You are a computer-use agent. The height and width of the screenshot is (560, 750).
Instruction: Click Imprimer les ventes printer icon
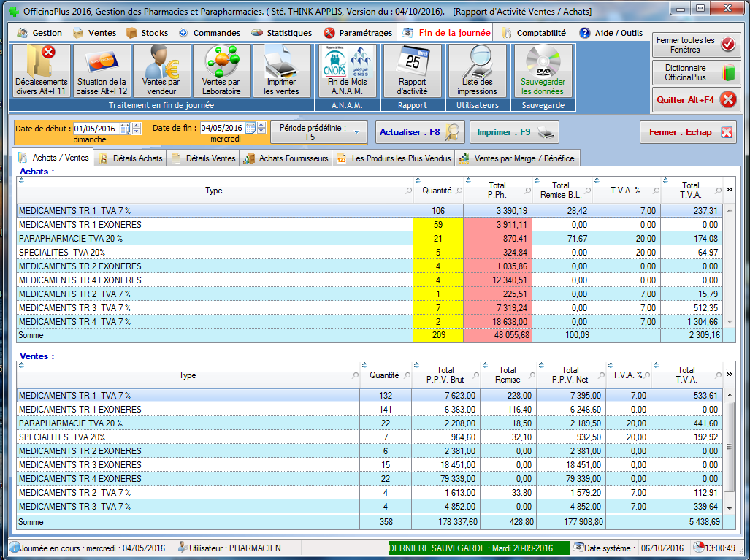(281, 70)
